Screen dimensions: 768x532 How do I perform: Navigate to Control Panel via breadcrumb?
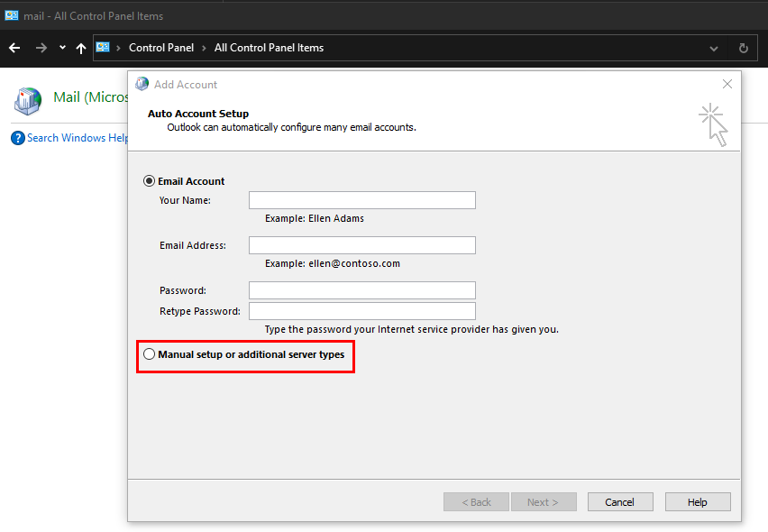(161, 47)
